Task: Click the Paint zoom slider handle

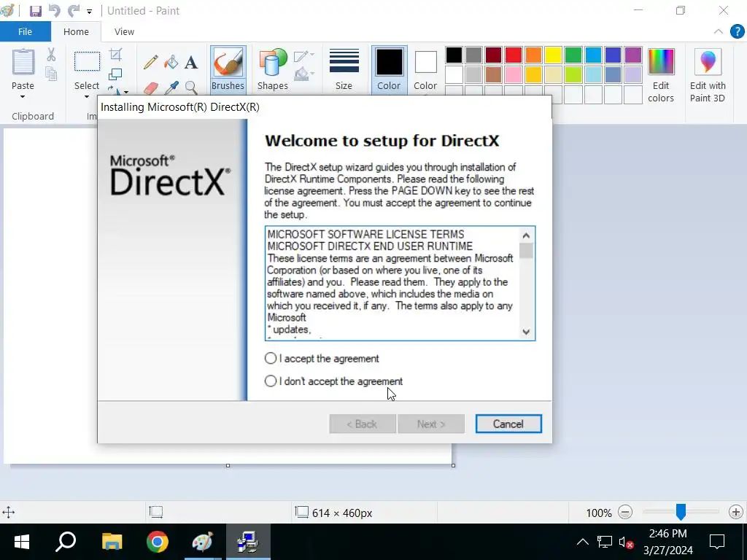Action: pos(681,512)
